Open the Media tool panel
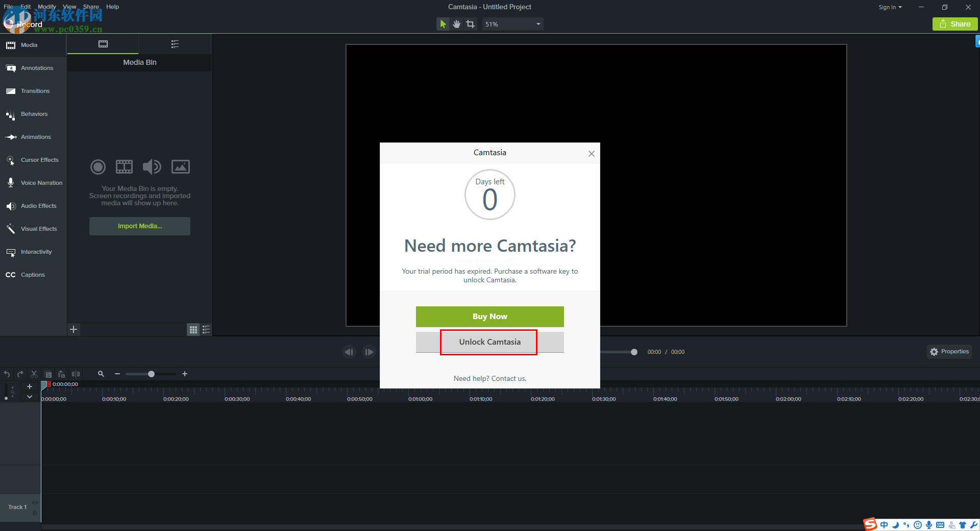Viewport: 980px width, 531px height. pos(33,45)
